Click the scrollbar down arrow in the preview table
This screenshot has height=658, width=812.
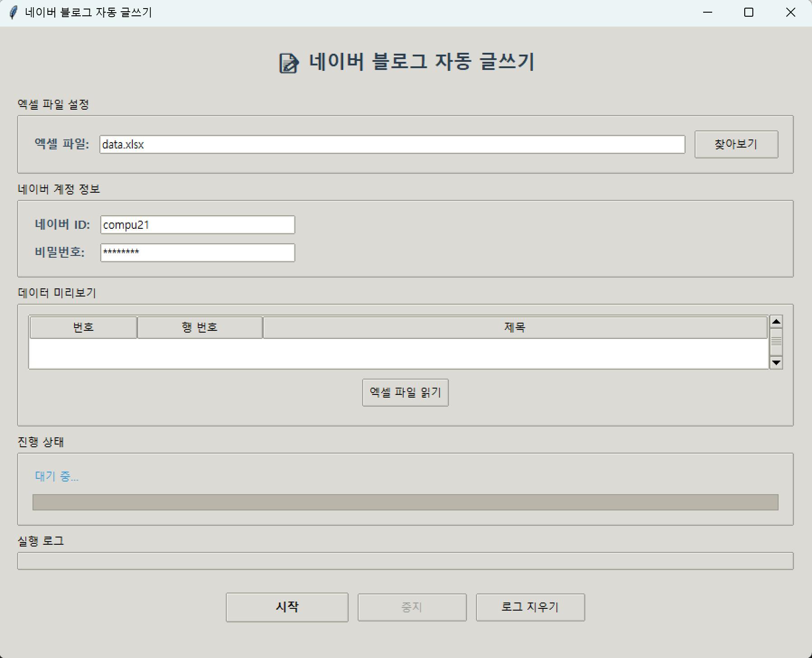coord(776,362)
